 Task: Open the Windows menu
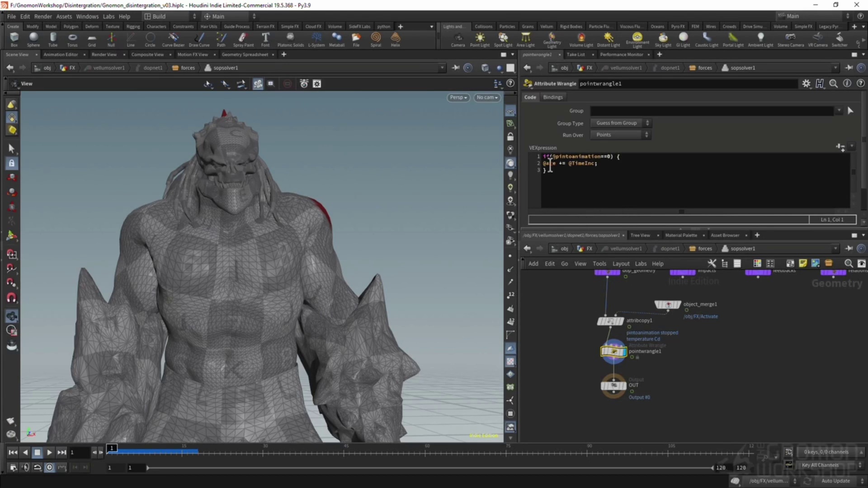click(87, 16)
